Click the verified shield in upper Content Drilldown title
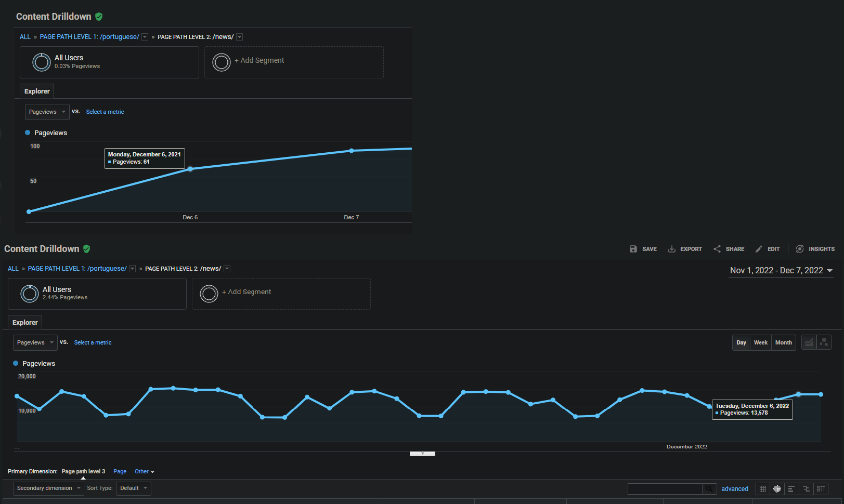Viewport: 844px width, 504px height. click(x=99, y=17)
